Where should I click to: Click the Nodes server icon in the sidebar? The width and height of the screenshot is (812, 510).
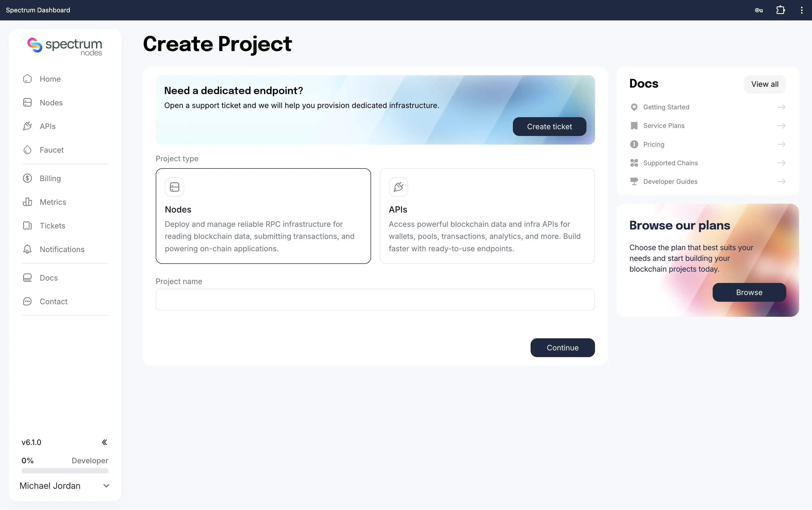point(27,103)
